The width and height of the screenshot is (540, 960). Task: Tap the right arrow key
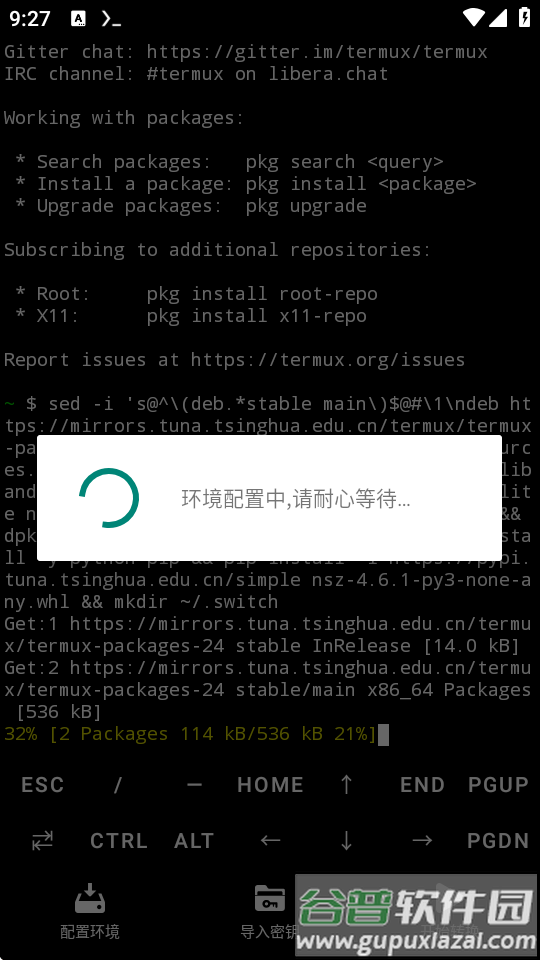click(x=422, y=841)
